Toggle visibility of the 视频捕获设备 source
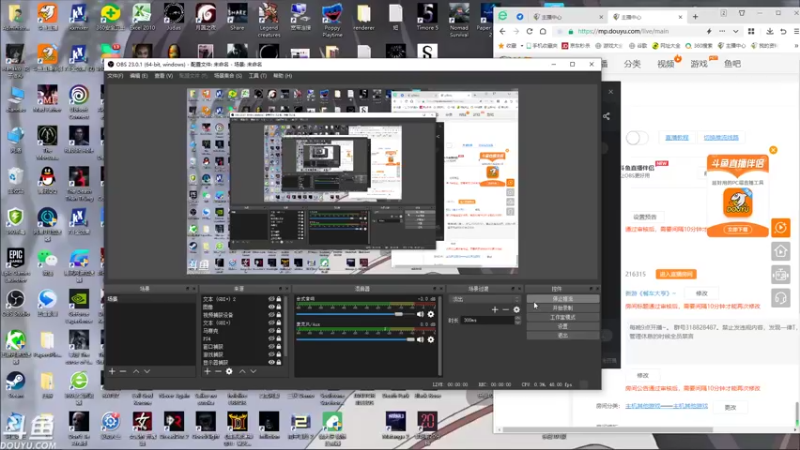This screenshot has width=800, height=450. click(x=271, y=315)
